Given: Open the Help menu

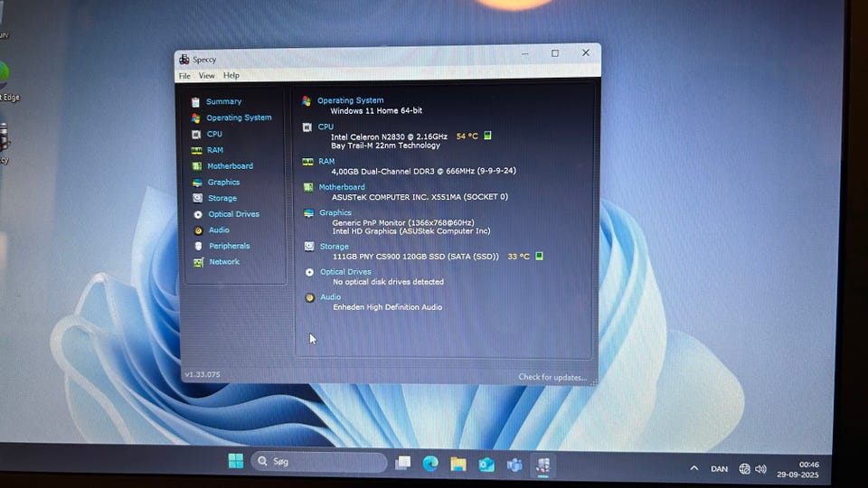Looking at the screenshot, I should [x=231, y=75].
